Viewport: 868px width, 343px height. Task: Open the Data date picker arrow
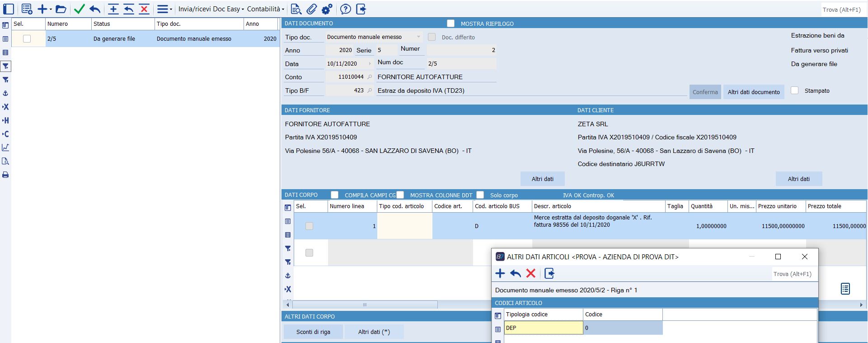coord(370,64)
